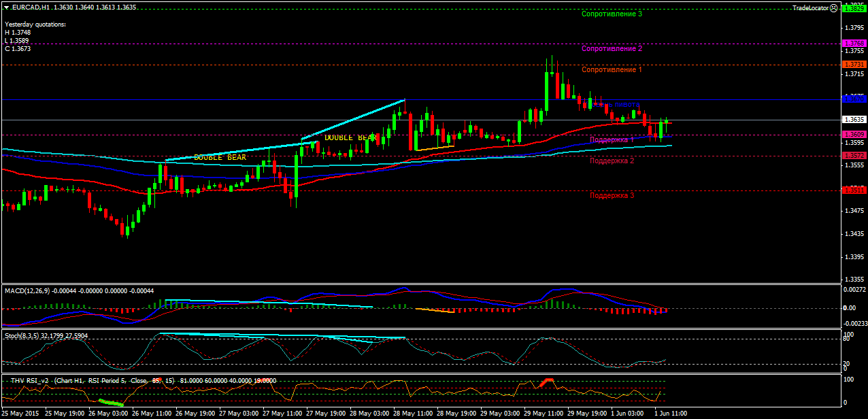868x419 pixels.
Task: Click the -0.00233 MACD scale value
Action: [x=854, y=325]
